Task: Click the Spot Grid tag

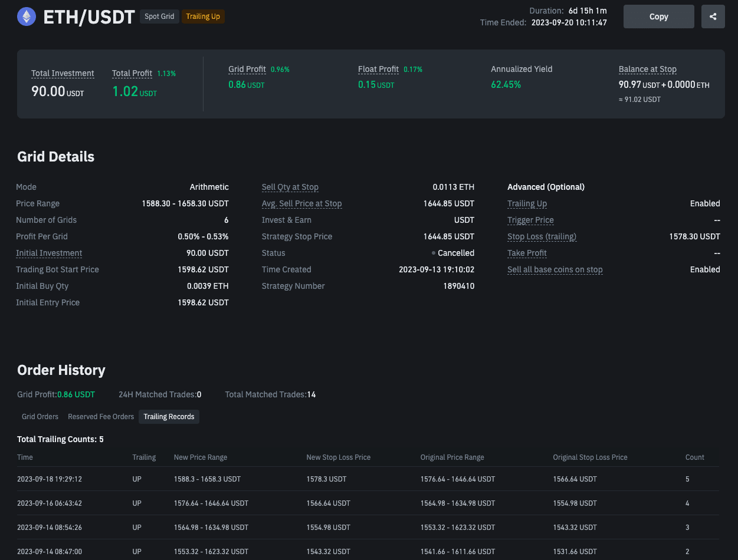Action: coord(159,17)
